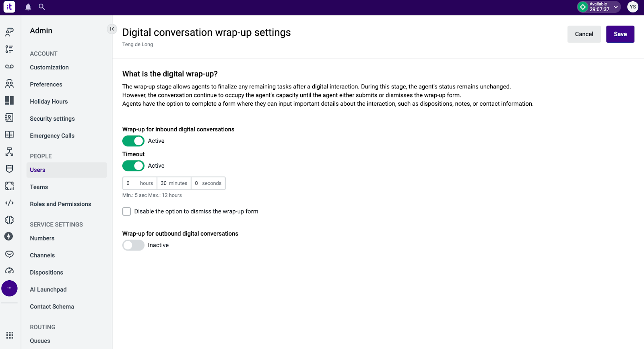Expand the Available status dropdown
The height and width of the screenshot is (349, 644).
coord(599,7)
